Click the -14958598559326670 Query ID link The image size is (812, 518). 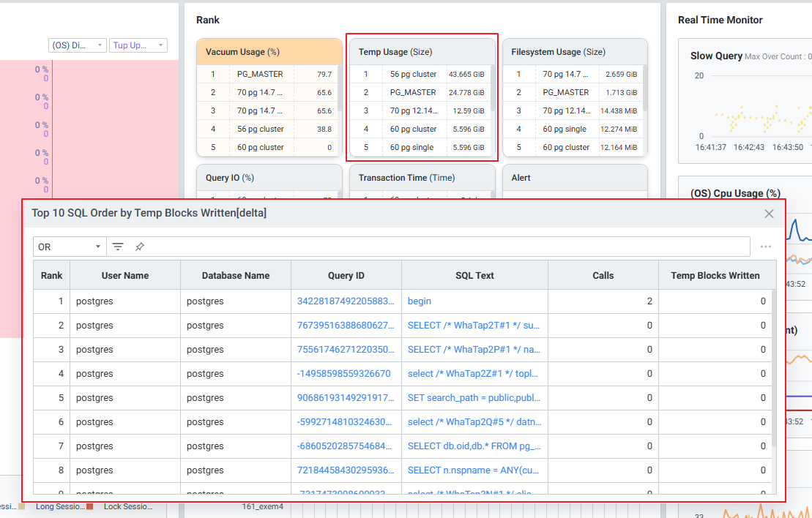tap(343, 373)
